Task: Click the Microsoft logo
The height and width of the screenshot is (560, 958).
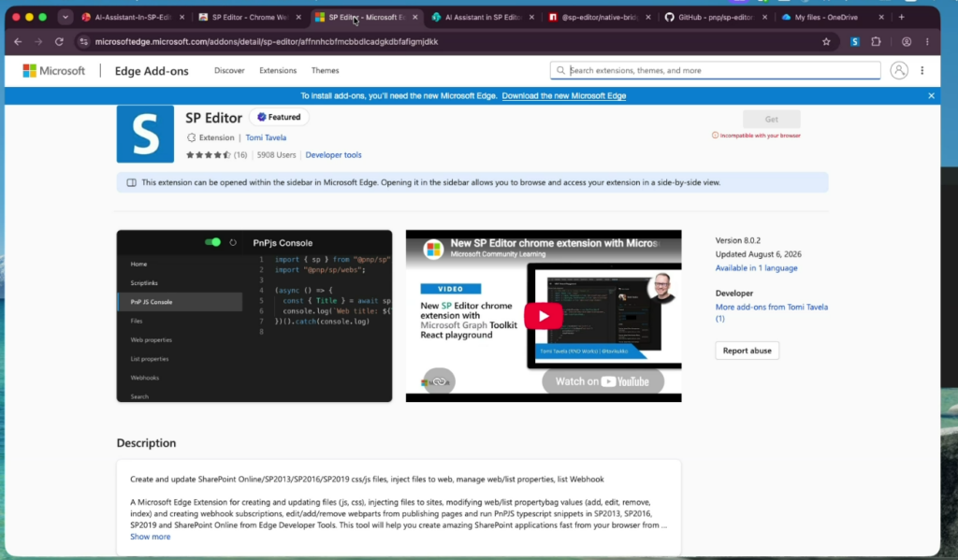Action: [x=53, y=71]
